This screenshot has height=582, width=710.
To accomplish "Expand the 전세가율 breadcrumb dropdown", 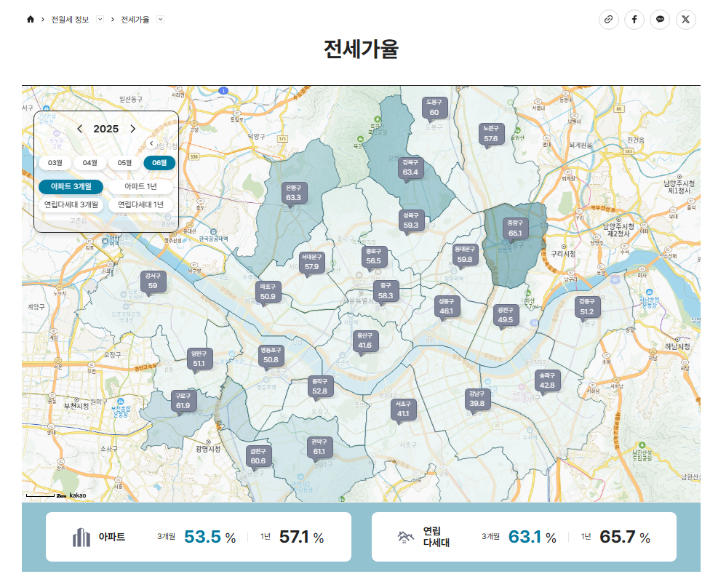I will coord(160,19).
